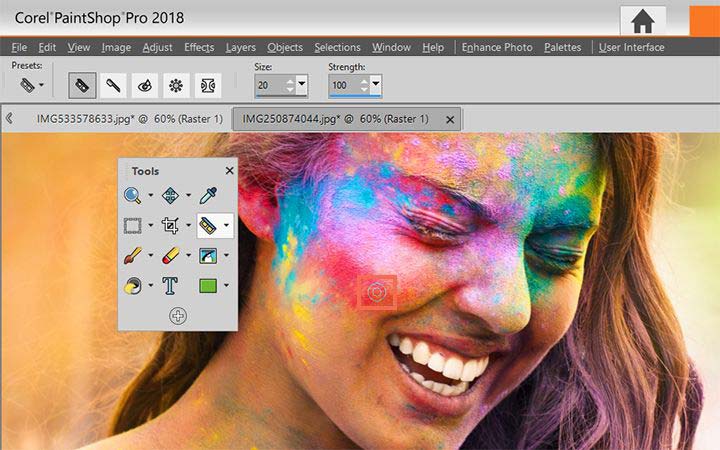Open the Effects menu
This screenshot has height=450, width=720.
tap(199, 47)
